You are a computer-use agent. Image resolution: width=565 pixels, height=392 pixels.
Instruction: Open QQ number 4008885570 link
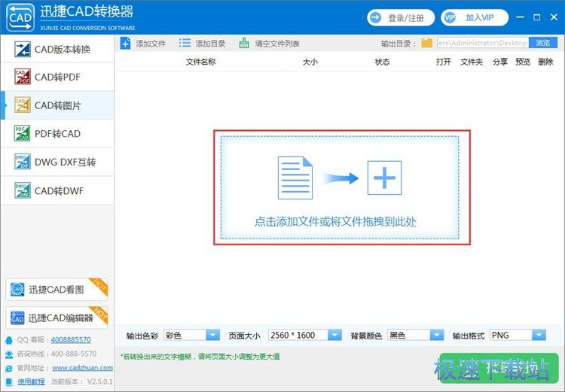coord(71,340)
